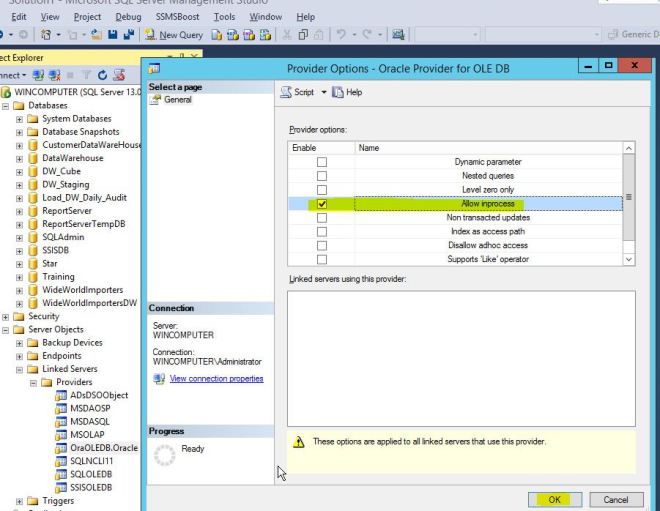Click the MSDASQL provider icon

[x=60, y=421]
